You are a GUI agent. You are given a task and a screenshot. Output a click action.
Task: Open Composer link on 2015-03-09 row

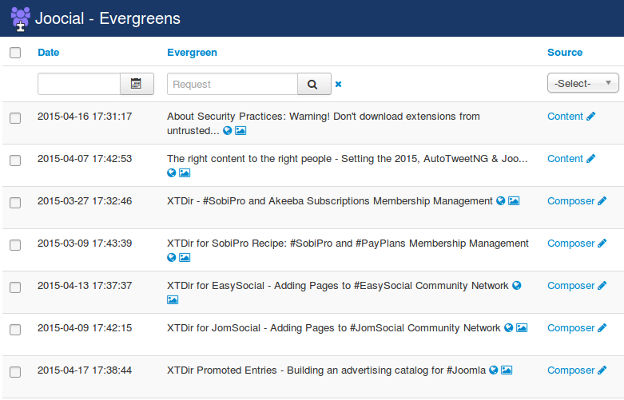click(x=571, y=243)
